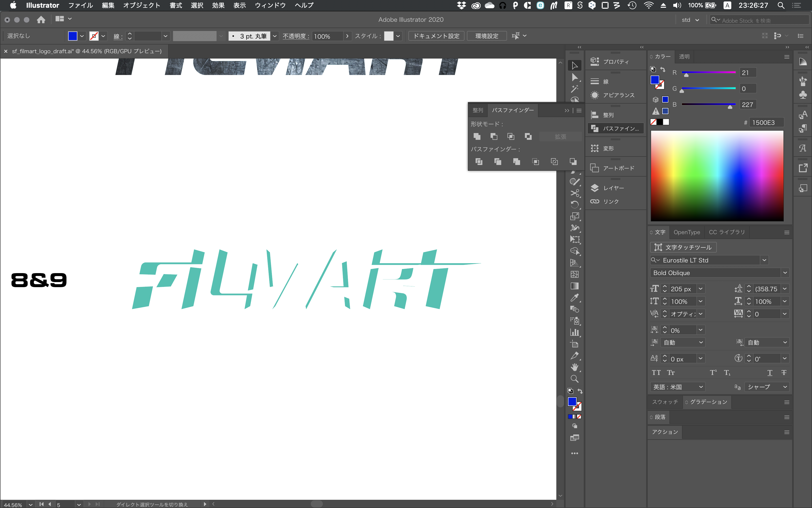This screenshot has width=812, height=508.
Task: Reset to default fill and stroke
Action: (570, 391)
